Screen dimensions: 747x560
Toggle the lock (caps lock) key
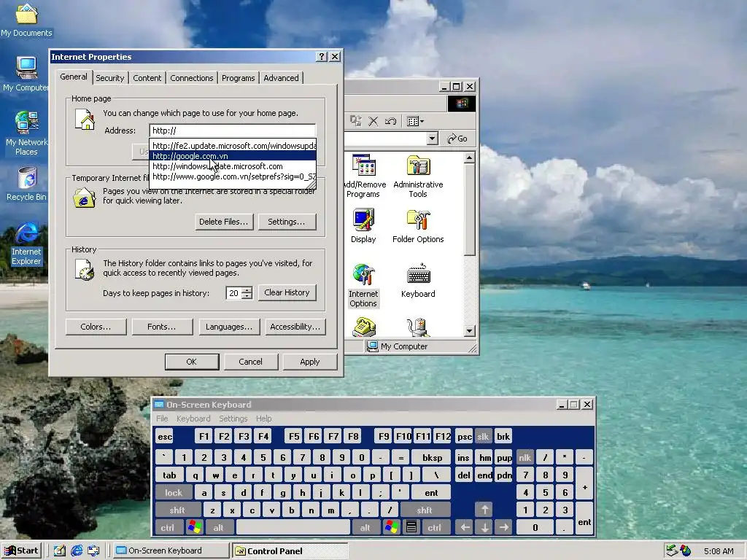click(x=174, y=492)
